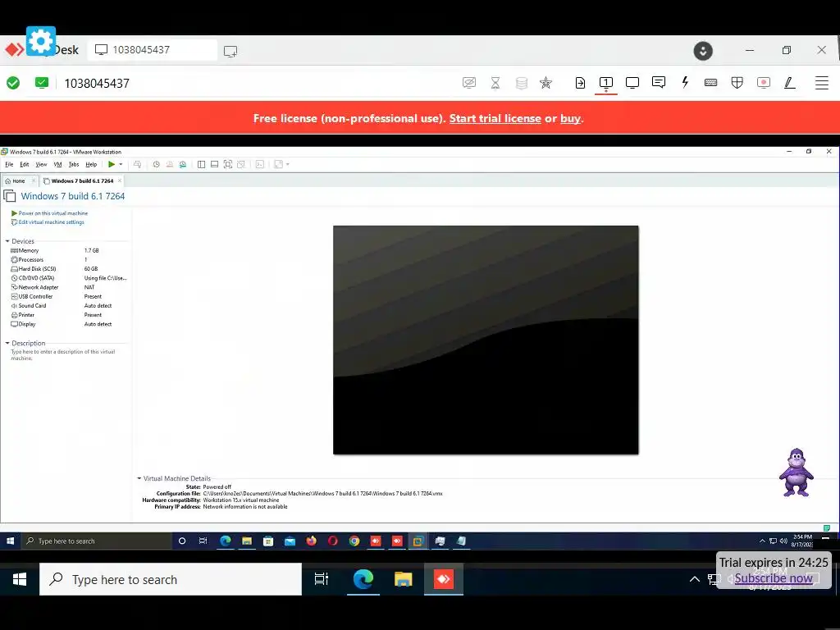840x630 pixels.
Task: Open AnyDesk display settings monitor icon
Action: [632, 83]
